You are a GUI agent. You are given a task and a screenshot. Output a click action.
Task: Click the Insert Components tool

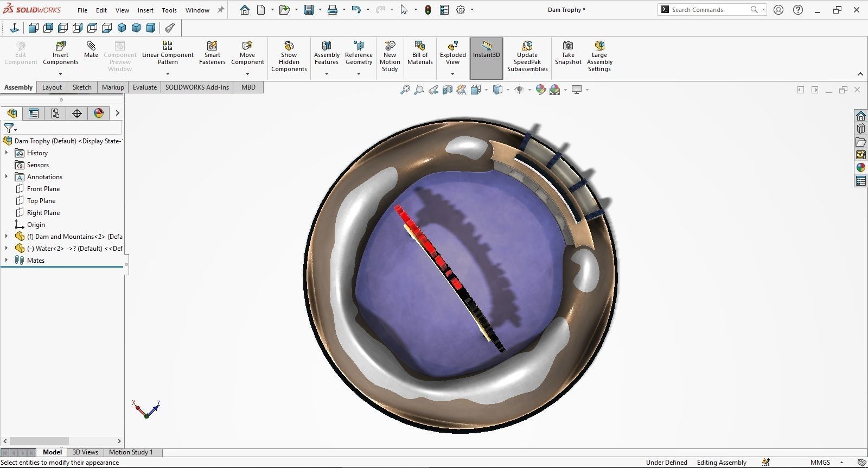[x=61, y=53]
